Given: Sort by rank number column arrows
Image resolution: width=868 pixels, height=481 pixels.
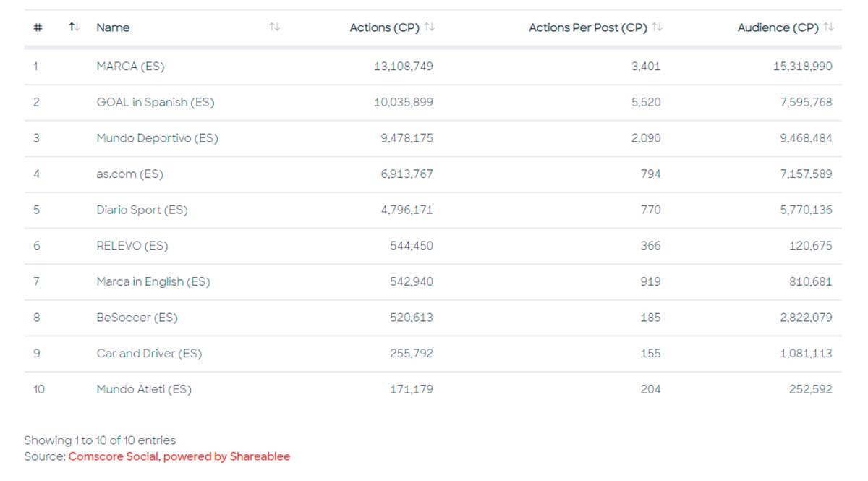Looking at the screenshot, I should (x=73, y=27).
